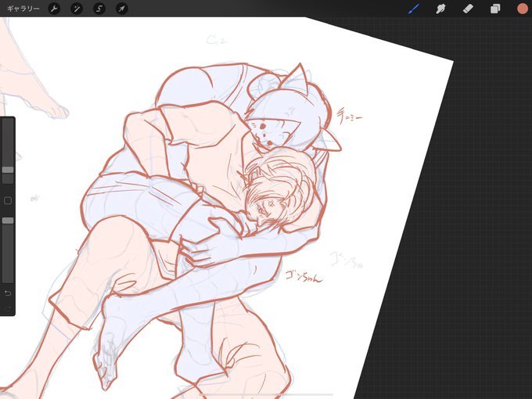
Task: Click the handwritten ゴンちゃん label on the canvas
Action: (304, 277)
